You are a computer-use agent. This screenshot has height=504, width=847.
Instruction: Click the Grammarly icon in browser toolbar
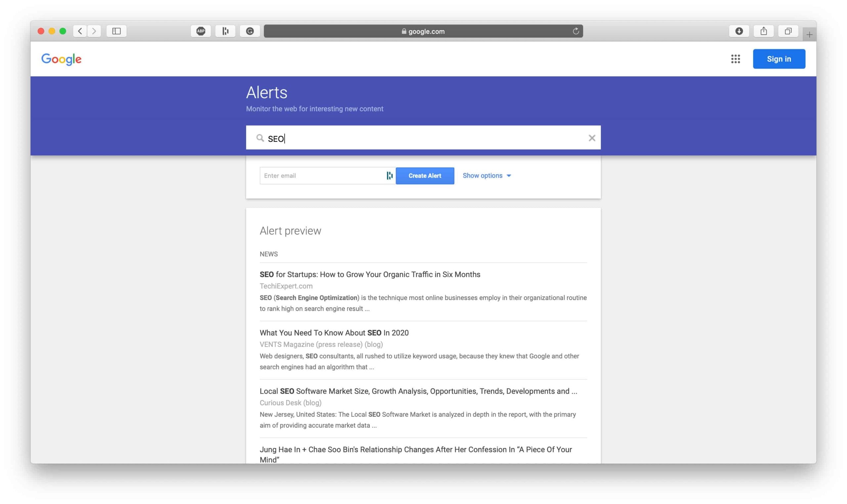[x=249, y=31]
